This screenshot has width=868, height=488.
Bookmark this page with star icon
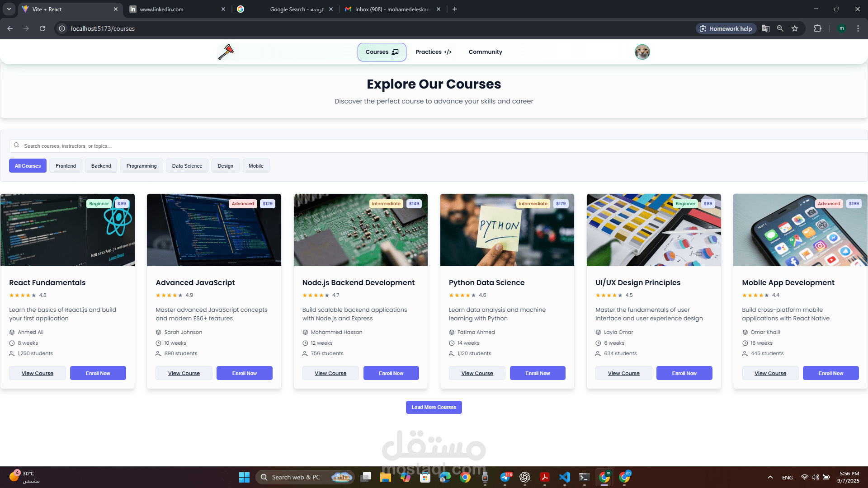(x=795, y=28)
